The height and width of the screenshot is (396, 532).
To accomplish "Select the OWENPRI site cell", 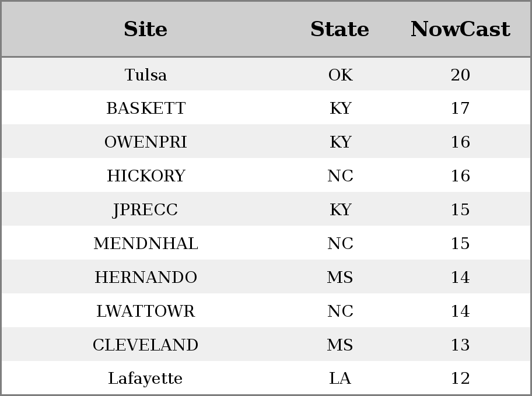I will (x=146, y=142).
